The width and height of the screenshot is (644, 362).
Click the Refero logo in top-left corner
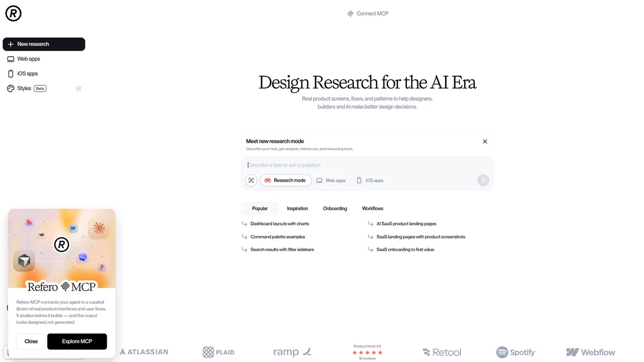(x=13, y=13)
